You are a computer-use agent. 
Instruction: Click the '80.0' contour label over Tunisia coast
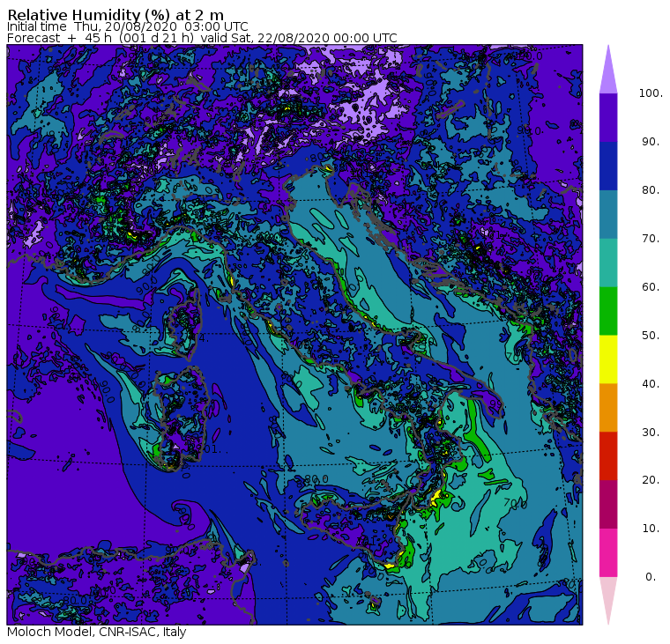[76, 600]
